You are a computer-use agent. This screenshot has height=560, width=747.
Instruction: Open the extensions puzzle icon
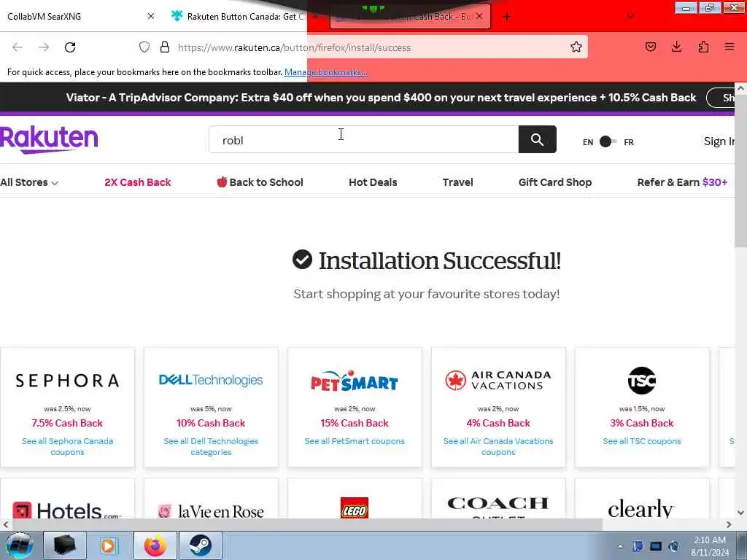(703, 47)
